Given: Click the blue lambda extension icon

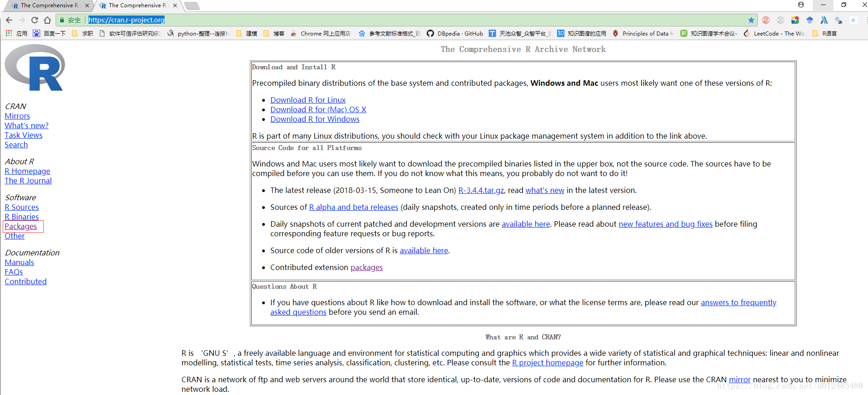Looking at the screenshot, I should tap(824, 20).
